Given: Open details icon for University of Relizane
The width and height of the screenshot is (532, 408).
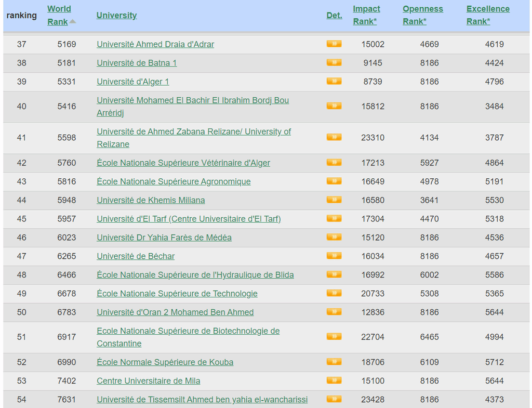Looking at the screenshot, I should tap(334, 137).
